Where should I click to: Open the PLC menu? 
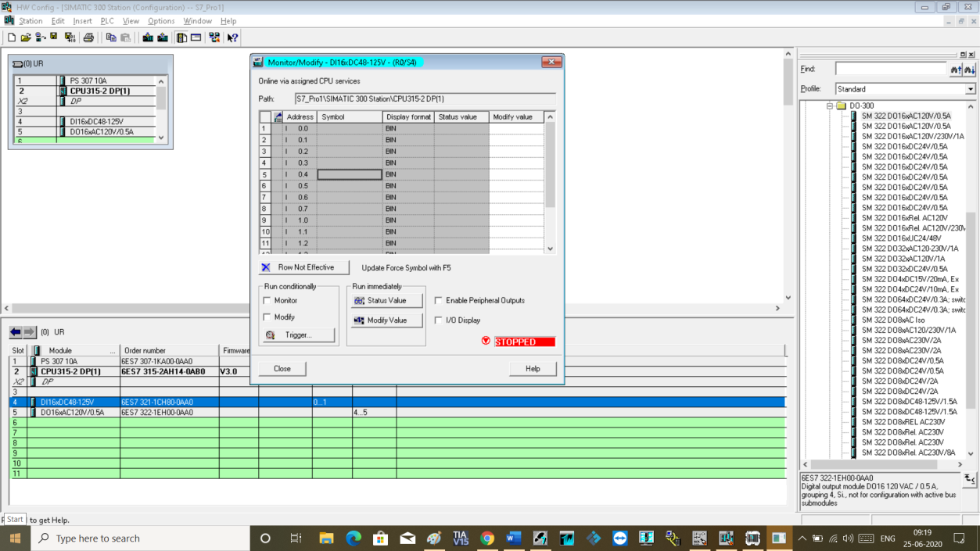pos(106,21)
